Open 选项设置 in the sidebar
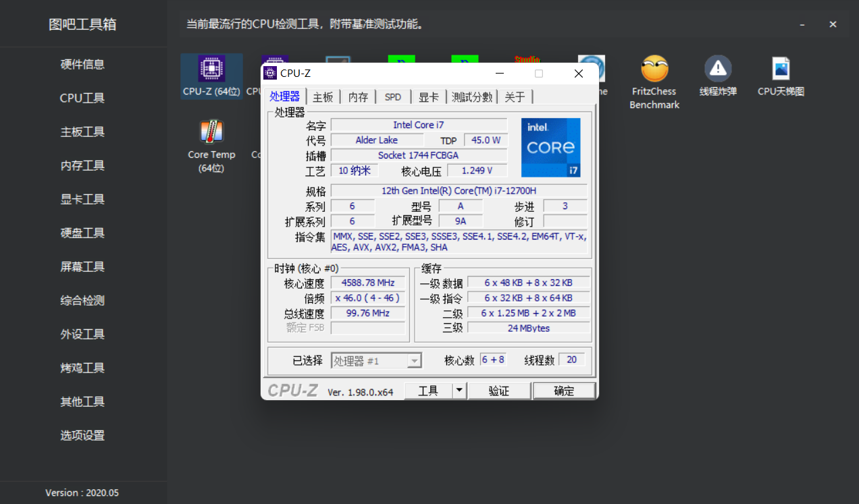The image size is (859, 504). click(x=82, y=435)
